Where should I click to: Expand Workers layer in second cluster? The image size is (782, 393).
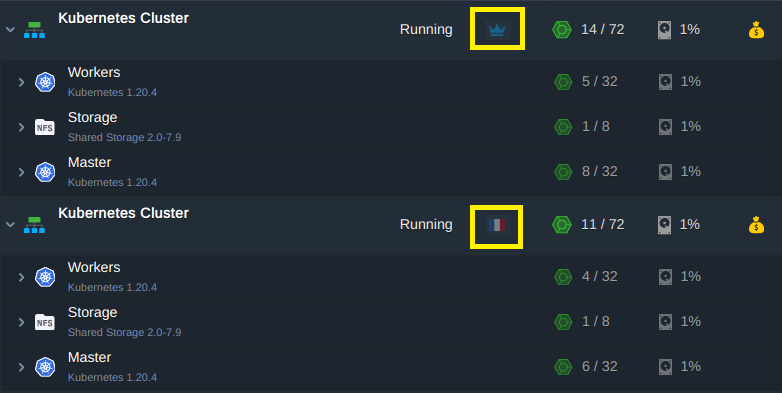pos(21,277)
